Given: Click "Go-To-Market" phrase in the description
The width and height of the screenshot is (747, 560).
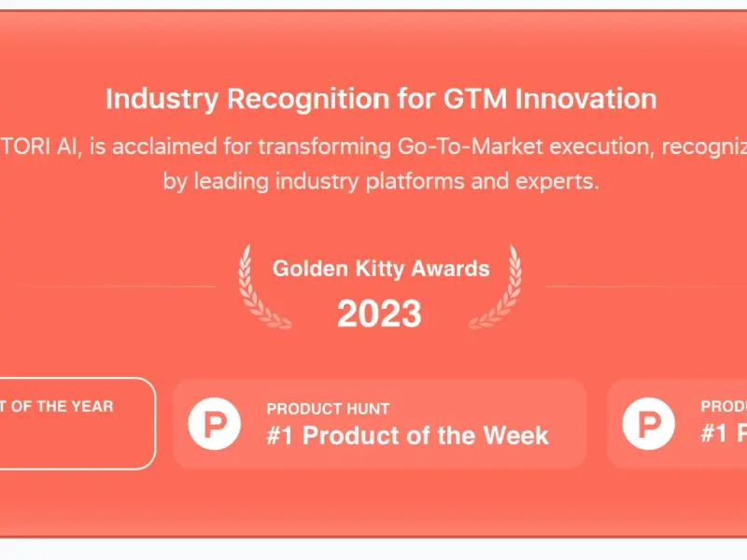Looking at the screenshot, I should pyautogui.click(x=471, y=147).
